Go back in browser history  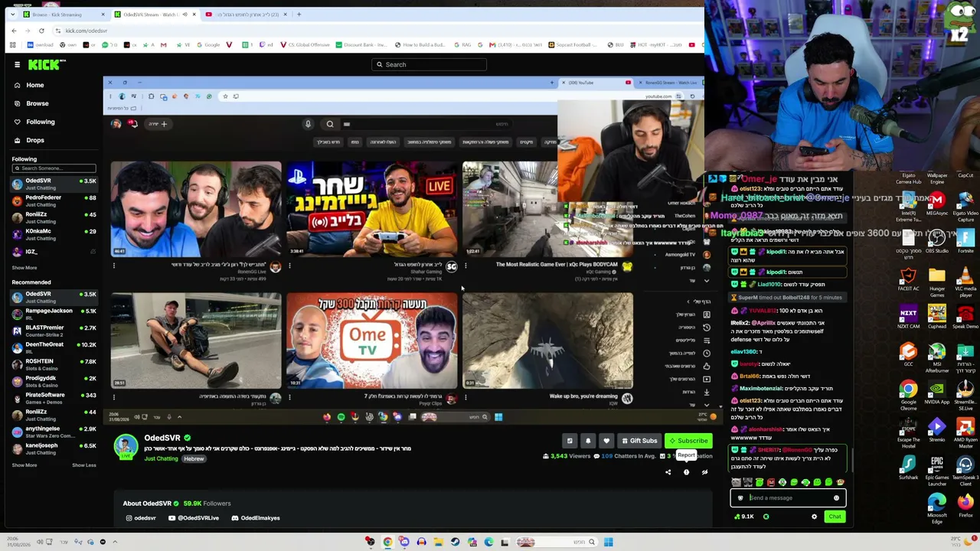point(14,31)
